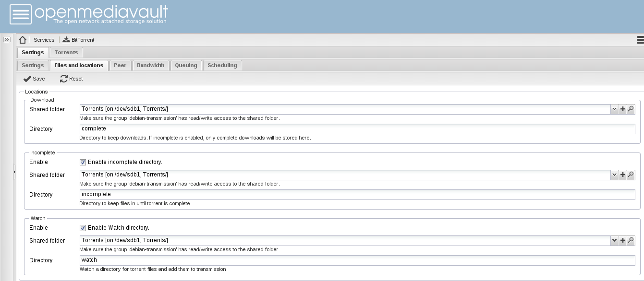Screen dimensions: 644x281
Task: Add a shared folder for Incomplete
Action: click(623, 175)
